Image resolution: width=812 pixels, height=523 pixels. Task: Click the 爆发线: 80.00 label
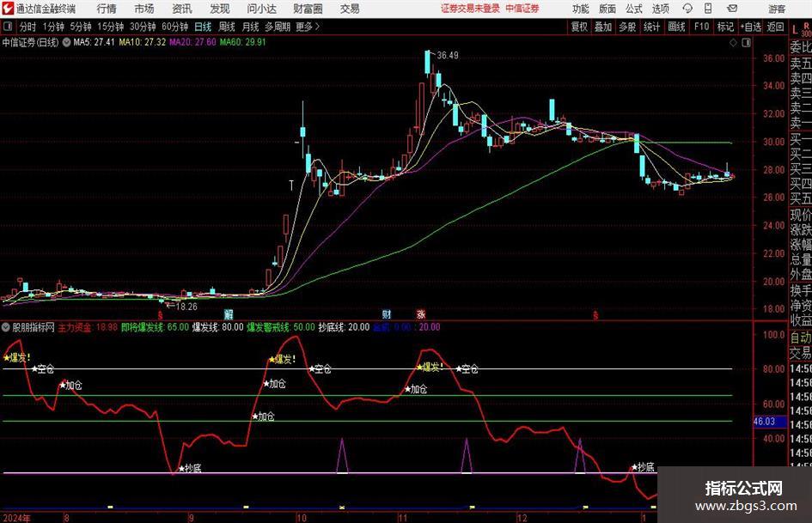point(217,327)
